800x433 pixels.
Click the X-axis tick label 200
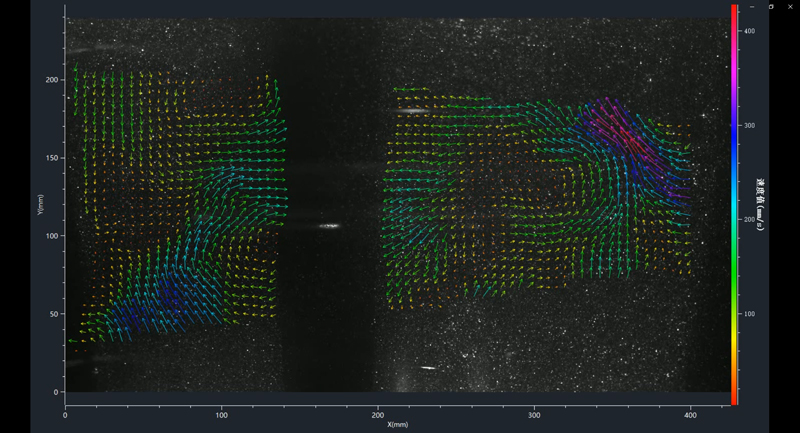[378, 415]
